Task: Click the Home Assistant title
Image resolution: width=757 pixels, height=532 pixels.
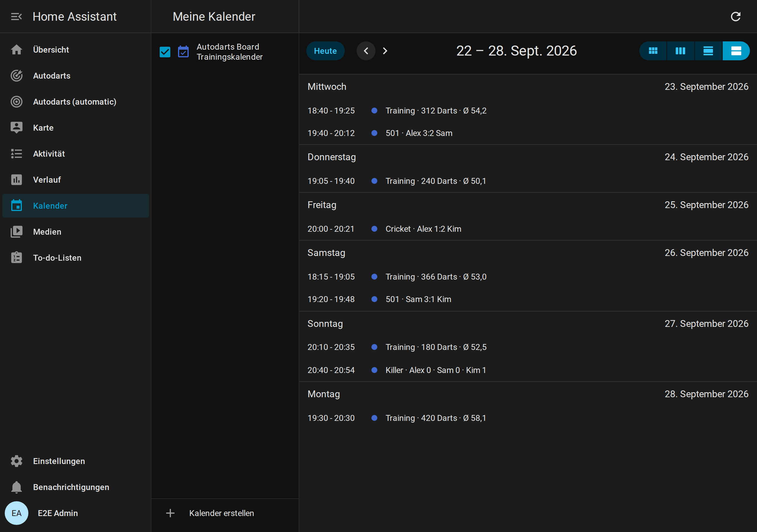Action: coord(75,17)
